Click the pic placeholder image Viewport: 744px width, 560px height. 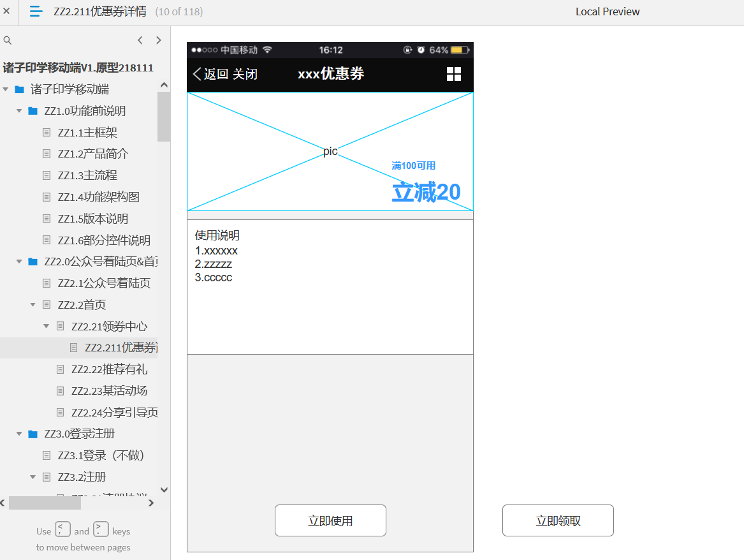pos(330,151)
